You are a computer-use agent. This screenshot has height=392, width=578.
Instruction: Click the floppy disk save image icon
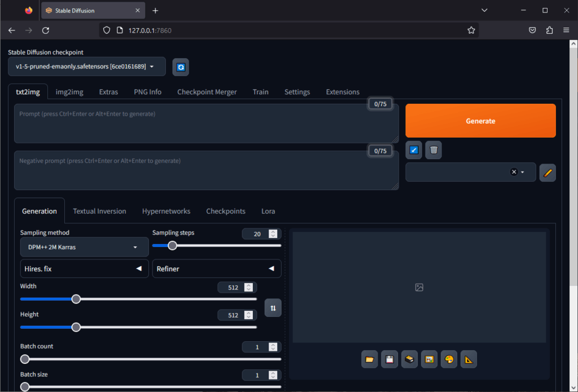coord(389,359)
